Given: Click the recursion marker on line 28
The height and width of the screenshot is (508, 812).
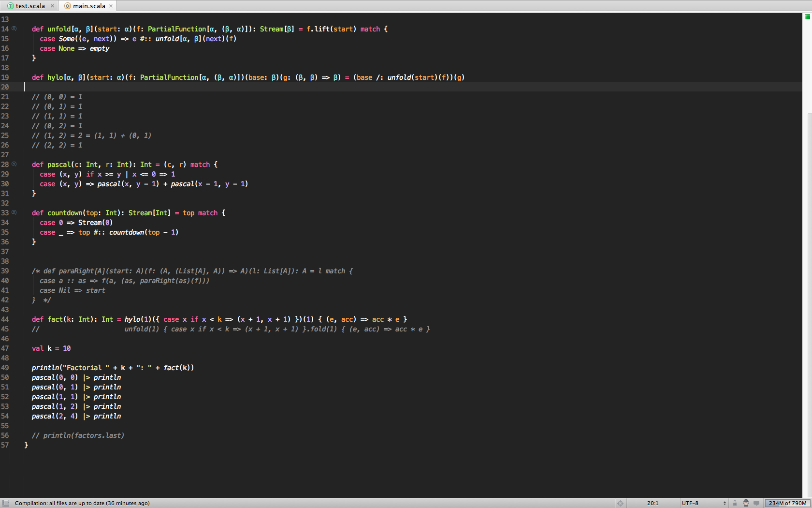Looking at the screenshot, I should [x=14, y=164].
